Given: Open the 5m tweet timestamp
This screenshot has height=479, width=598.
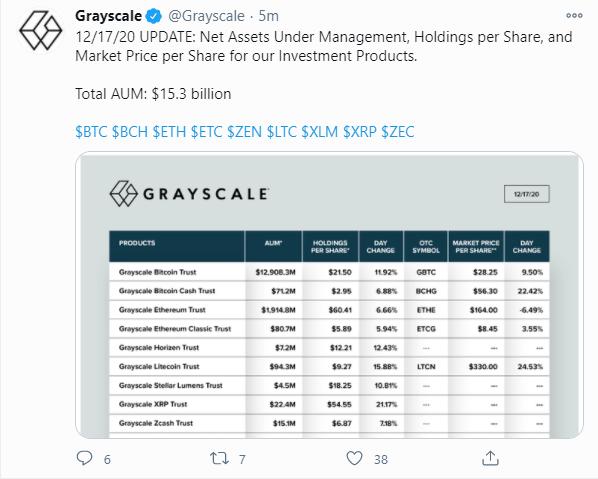Looking at the screenshot, I should 268,16.
